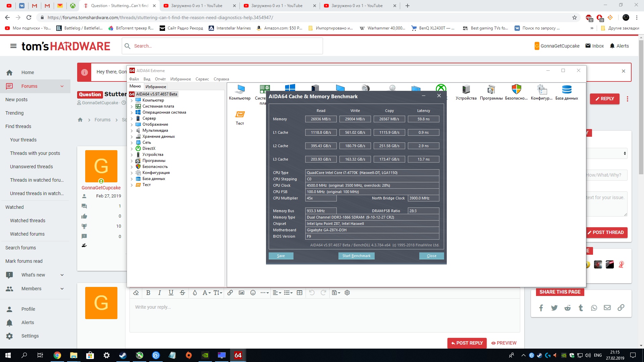The height and width of the screenshot is (362, 644).
Task: Share page on Facebook icon
Action: point(541,308)
